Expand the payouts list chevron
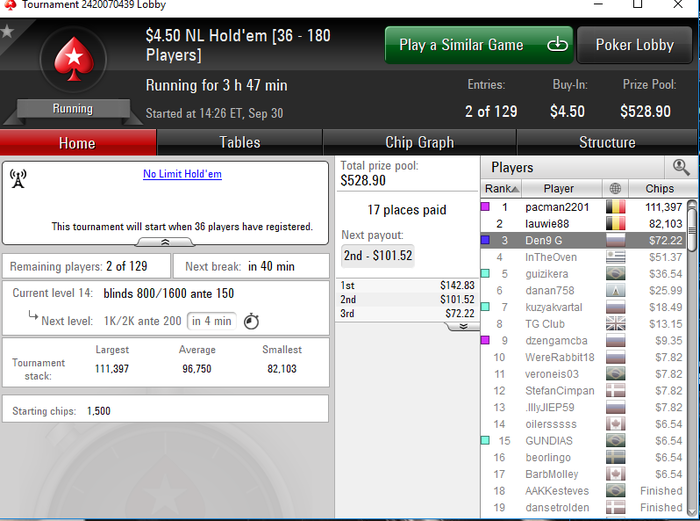This screenshot has height=521, width=700. point(463,326)
